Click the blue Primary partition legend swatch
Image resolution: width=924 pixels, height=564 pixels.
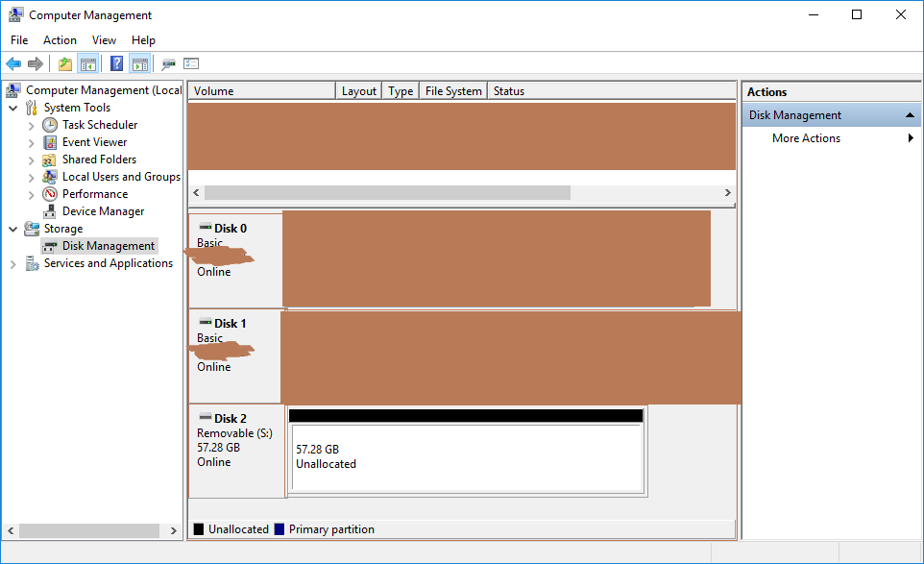(x=280, y=529)
